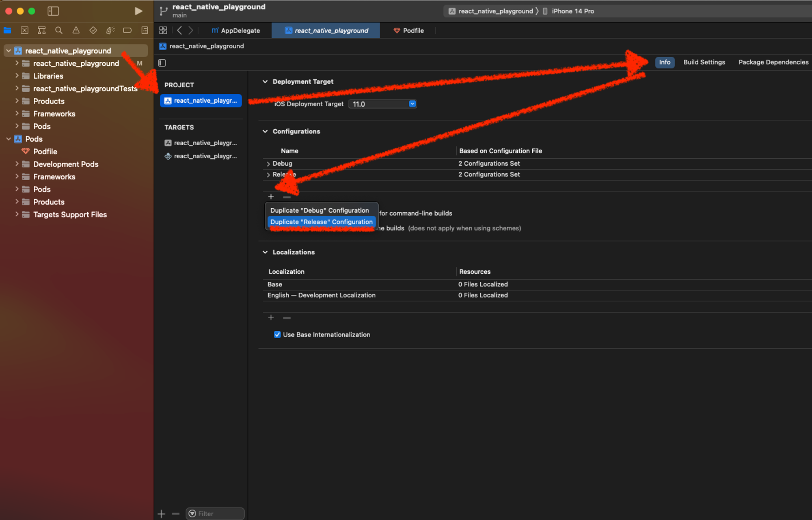Open the Podfile editor tab
Image resolution: width=812 pixels, height=520 pixels.
[408, 30]
